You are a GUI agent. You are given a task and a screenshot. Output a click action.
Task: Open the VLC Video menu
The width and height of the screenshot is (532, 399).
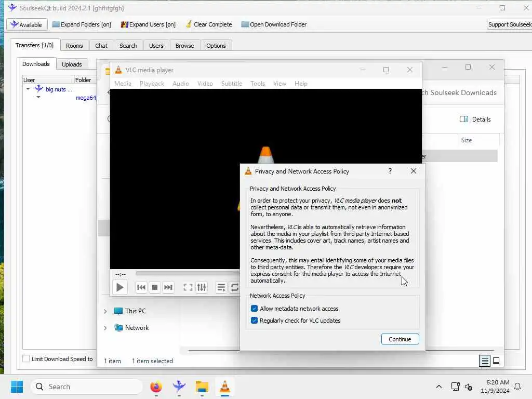click(205, 84)
